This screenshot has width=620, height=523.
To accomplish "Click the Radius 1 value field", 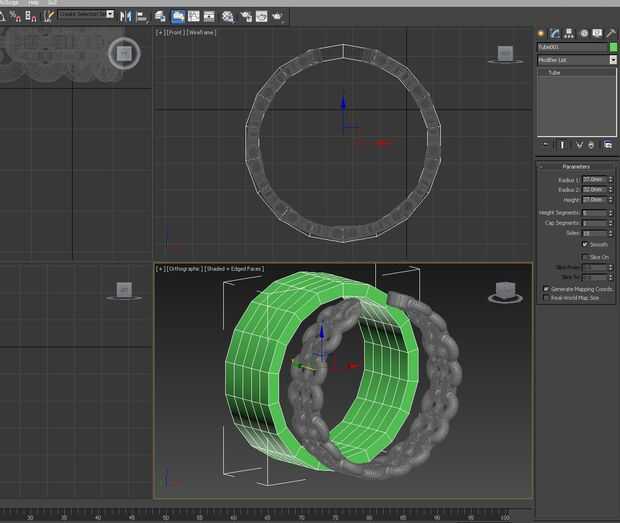I will tap(594, 179).
